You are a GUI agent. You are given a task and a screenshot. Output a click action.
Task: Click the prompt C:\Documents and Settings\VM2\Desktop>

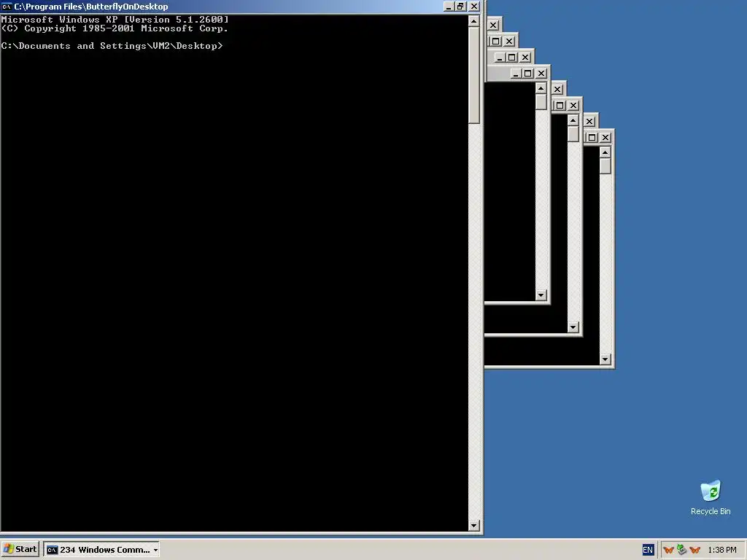pos(112,46)
